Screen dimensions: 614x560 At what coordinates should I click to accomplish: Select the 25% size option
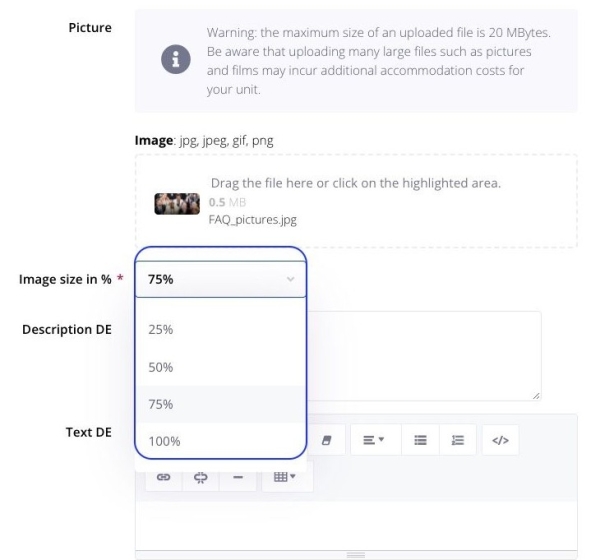(x=161, y=329)
